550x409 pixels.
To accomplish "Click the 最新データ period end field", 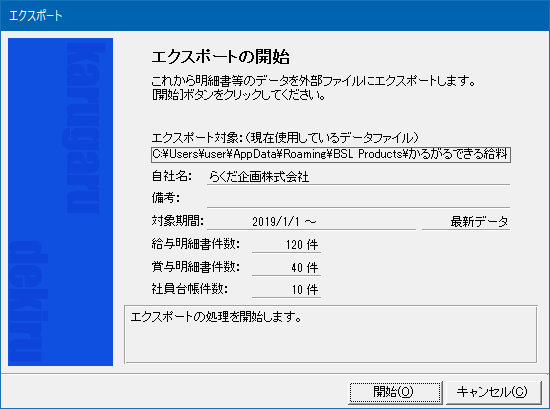I will pos(466,222).
